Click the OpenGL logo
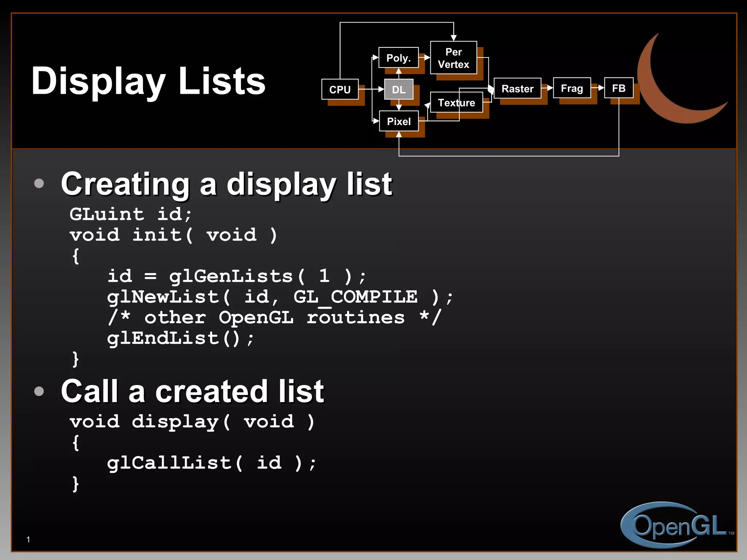 [678, 525]
